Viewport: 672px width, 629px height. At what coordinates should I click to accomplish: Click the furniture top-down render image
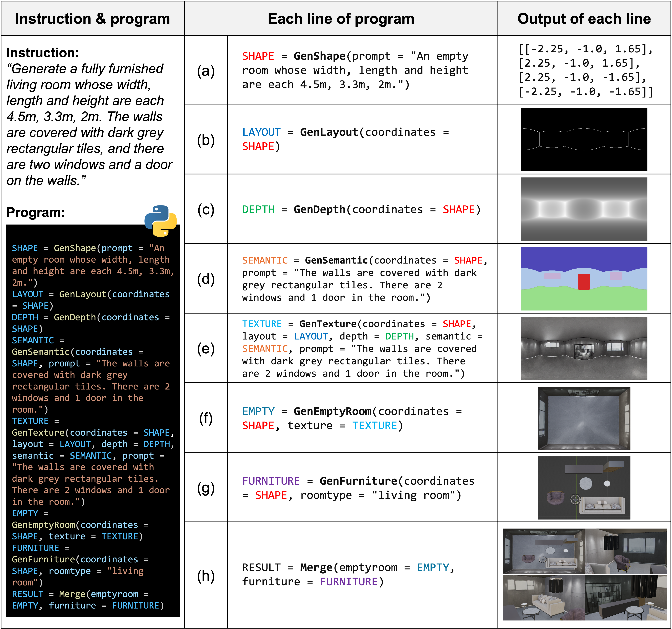[584, 487]
